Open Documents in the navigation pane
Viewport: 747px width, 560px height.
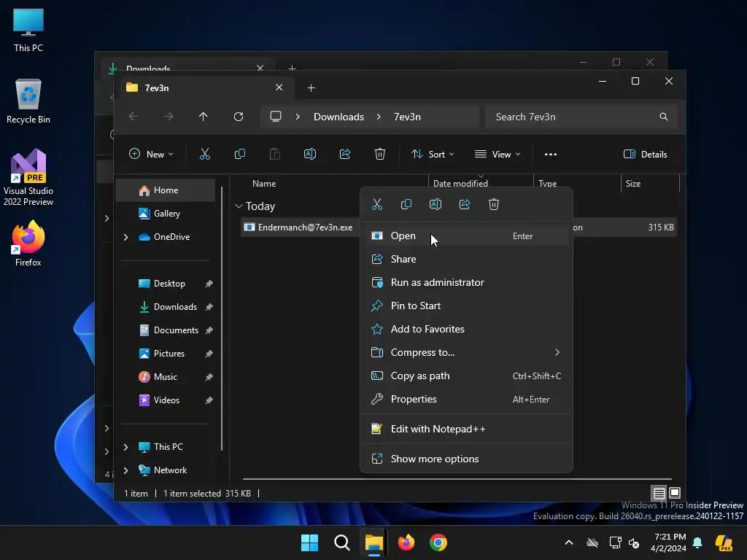click(166, 330)
